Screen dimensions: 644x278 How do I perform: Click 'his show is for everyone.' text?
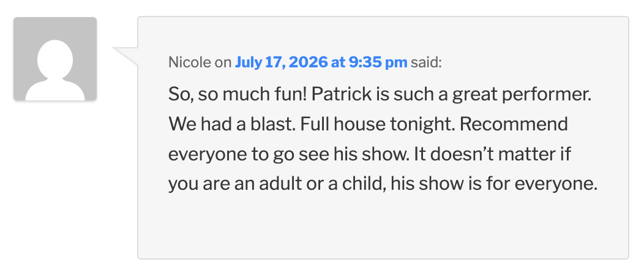pos(493,184)
